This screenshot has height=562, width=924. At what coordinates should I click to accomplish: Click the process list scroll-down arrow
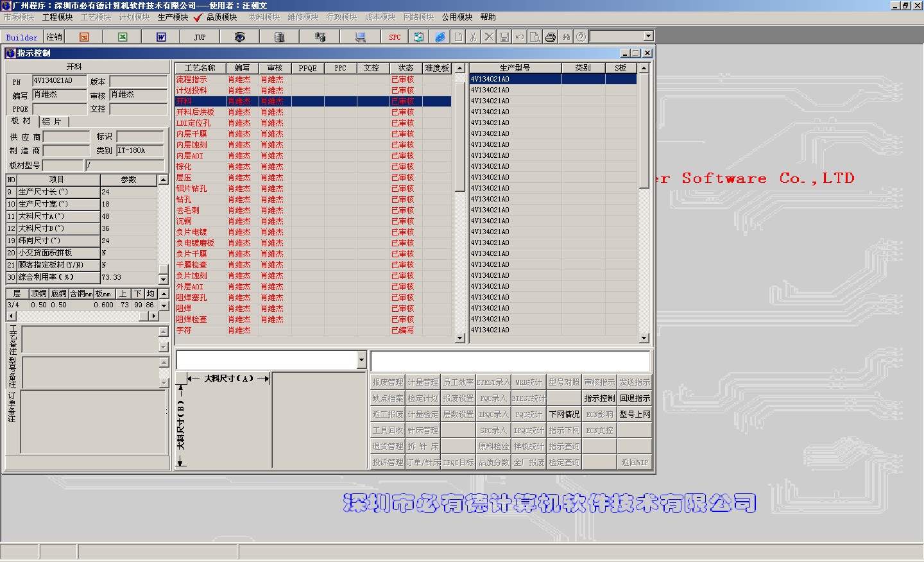click(459, 337)
